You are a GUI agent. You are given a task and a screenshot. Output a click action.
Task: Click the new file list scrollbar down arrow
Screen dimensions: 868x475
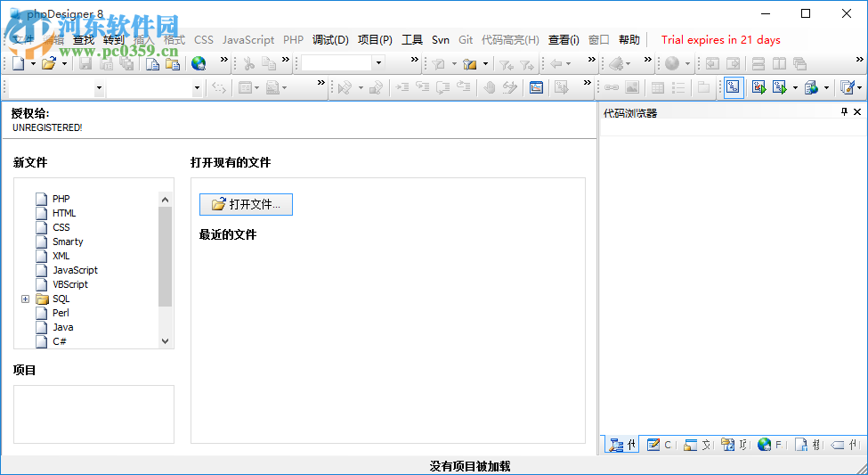pos(165,341)
